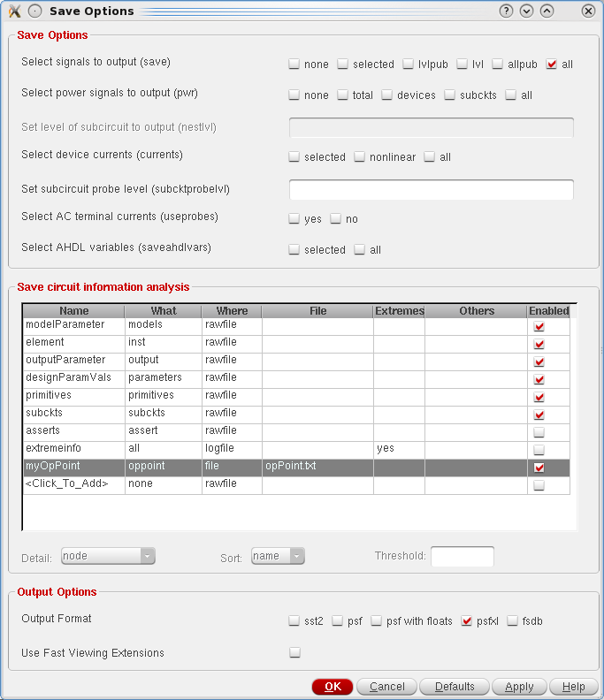This screenshot has width=604, height=700.
Task: Click the disabled nestlvl input field
Action: point(431,127)
